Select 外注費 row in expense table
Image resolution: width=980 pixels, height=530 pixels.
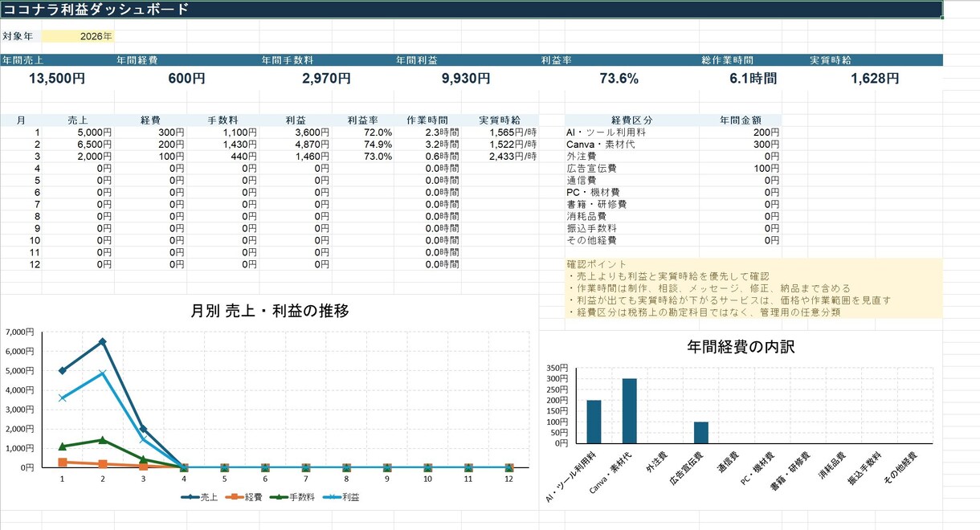[x=673, y=157]
